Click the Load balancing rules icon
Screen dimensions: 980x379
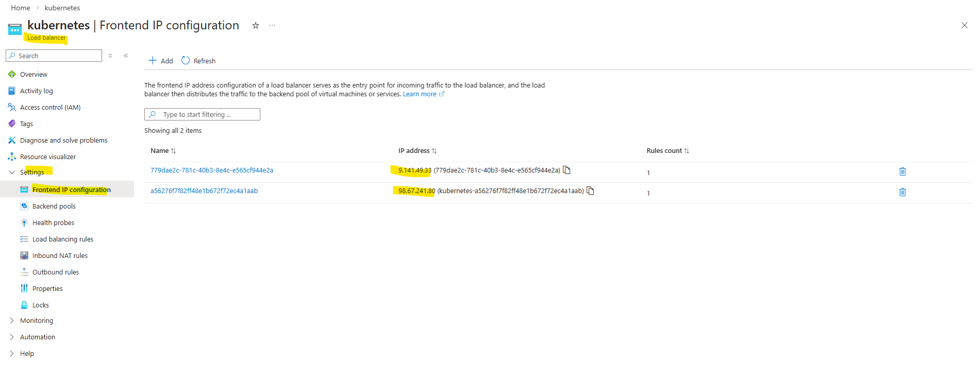pos(24,239)
